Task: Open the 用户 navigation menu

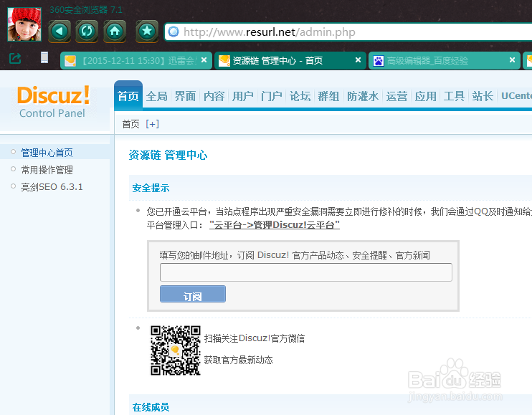Action: point(243,96)
